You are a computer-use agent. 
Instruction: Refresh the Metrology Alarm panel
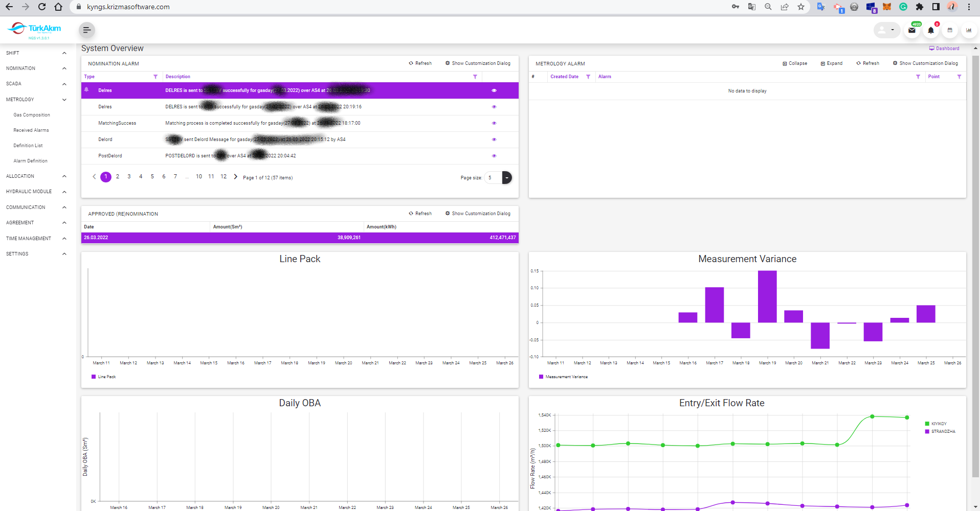pyautogui.click(x=868, y=63)
